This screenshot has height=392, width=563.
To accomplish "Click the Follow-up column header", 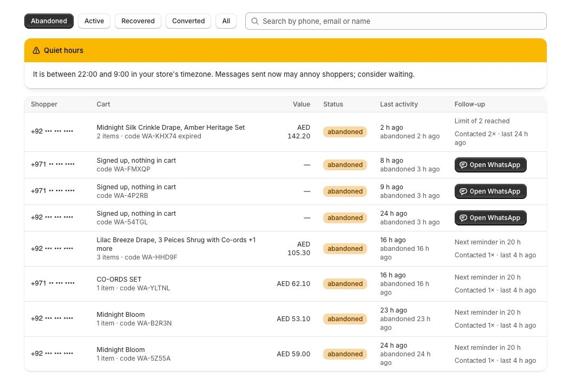I will pyautogui.click(x=470, y=104).
